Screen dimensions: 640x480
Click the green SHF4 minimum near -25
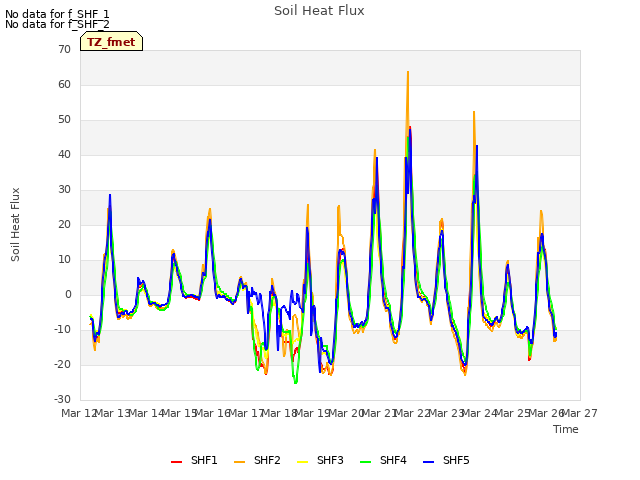click(x=296, y=382)
